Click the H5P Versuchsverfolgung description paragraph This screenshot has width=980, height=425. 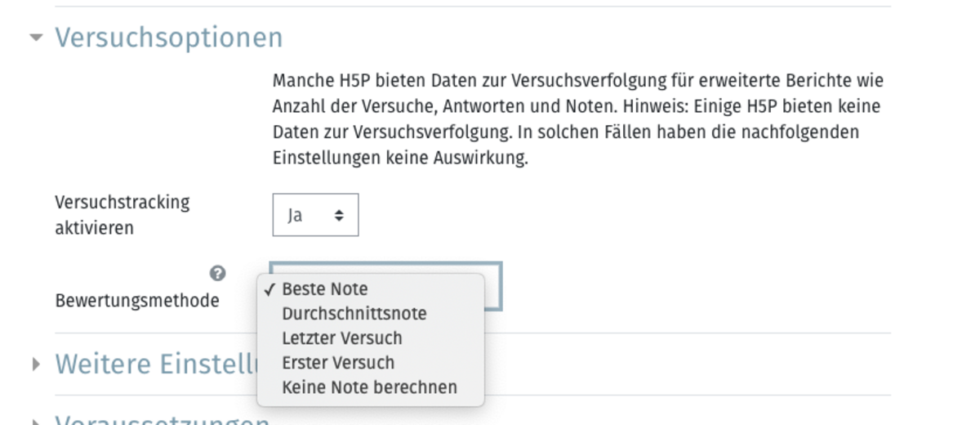click(x=578, y=120)
